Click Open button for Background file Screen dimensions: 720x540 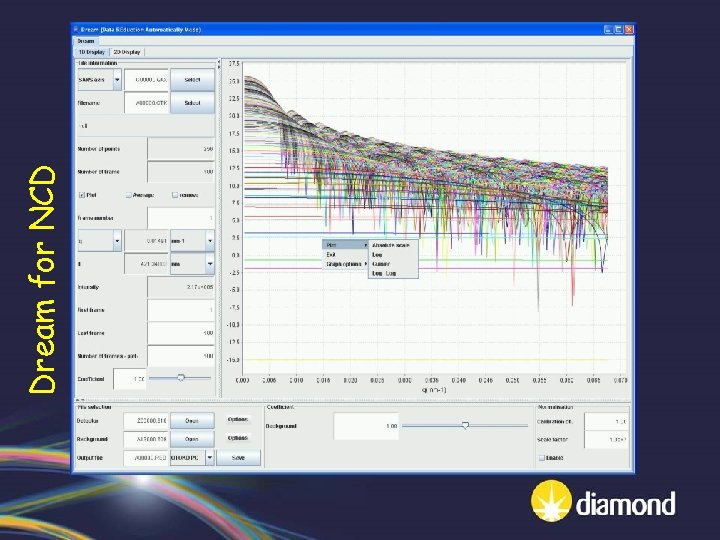click(192, 439)
